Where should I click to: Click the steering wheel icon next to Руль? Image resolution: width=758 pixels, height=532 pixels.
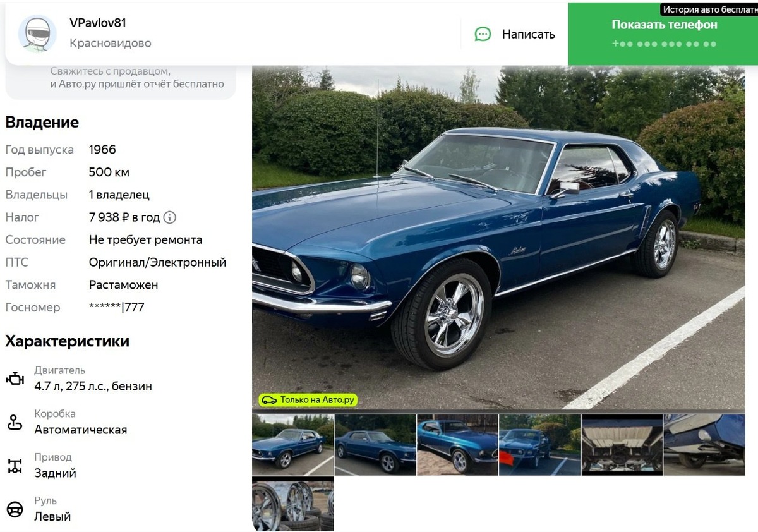pos(15,509)
